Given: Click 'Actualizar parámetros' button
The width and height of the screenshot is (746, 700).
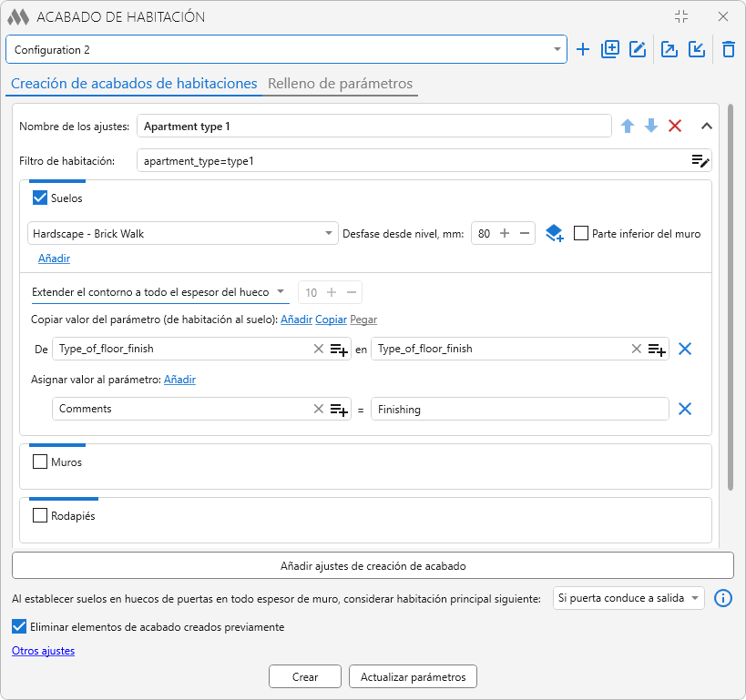Looking at the screenshot, I should tap(413, 676).
